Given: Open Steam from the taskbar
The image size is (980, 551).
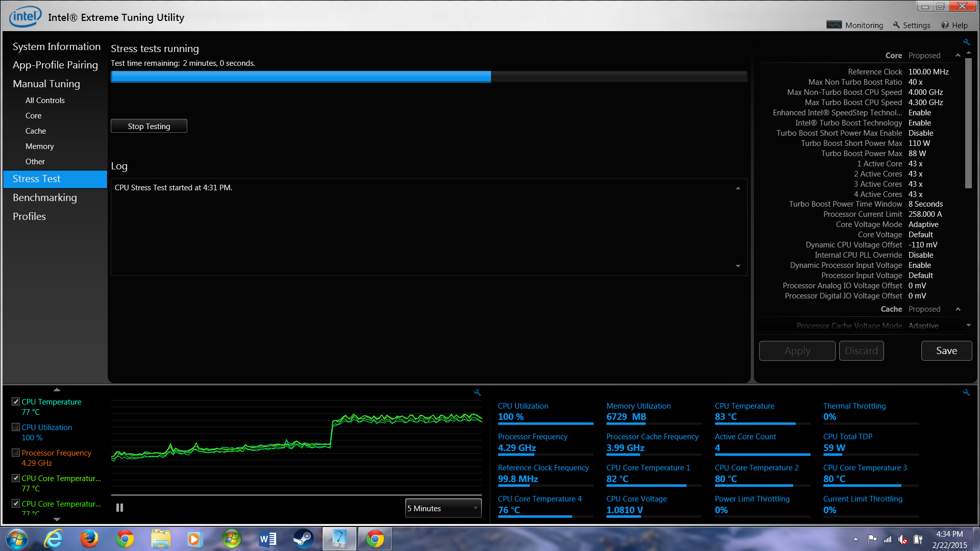Looking at the screenshot, I should [303, 539].
